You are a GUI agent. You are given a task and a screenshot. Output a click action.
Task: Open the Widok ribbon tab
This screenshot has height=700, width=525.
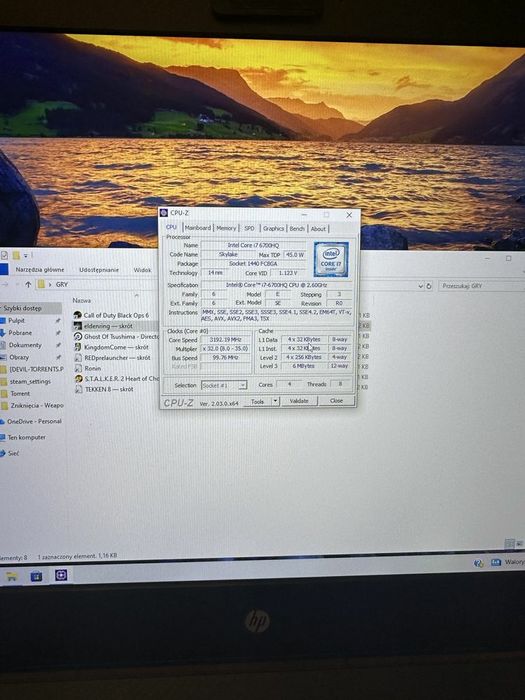coord(142,270)
